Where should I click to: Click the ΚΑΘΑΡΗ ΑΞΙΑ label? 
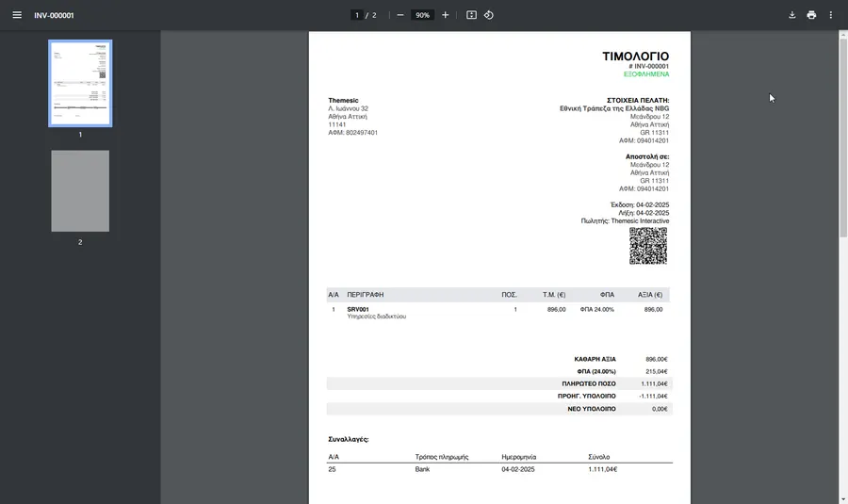pyautogui.click(x=595, y=359)
